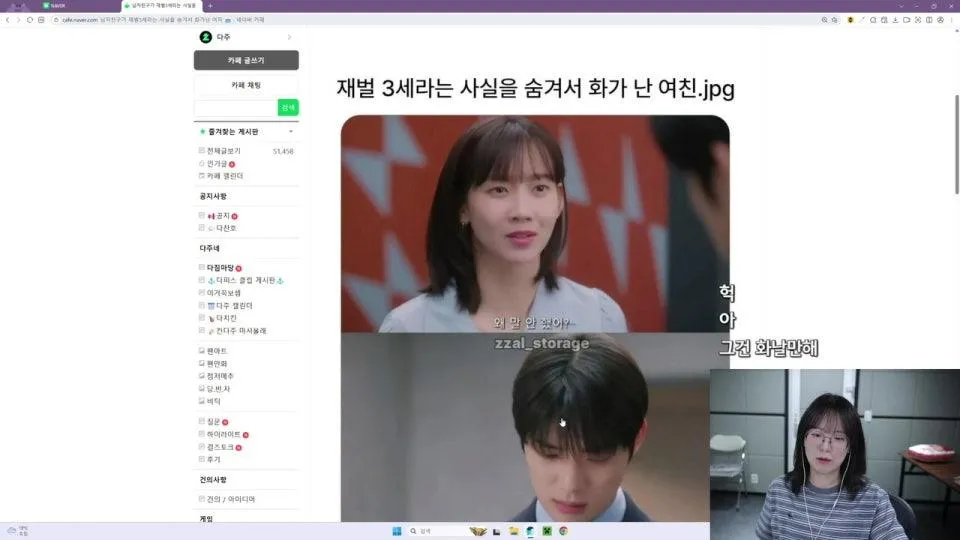The height and width of the screenshot is (540, 960).
Task: Click the zoom magnifier icon in address bar
Action: coord(824,20)
